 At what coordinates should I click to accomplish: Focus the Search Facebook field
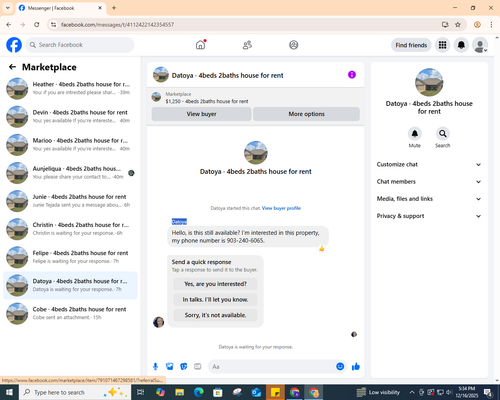80,45
